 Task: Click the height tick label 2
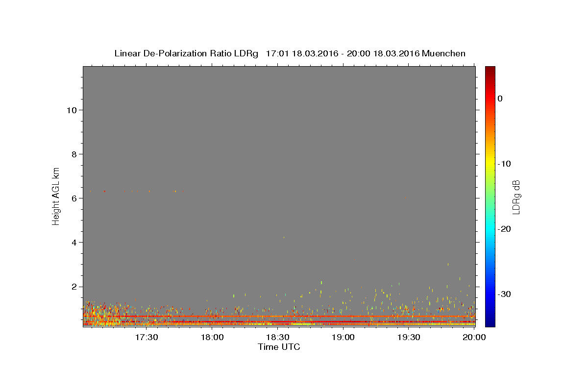(73, 287)
